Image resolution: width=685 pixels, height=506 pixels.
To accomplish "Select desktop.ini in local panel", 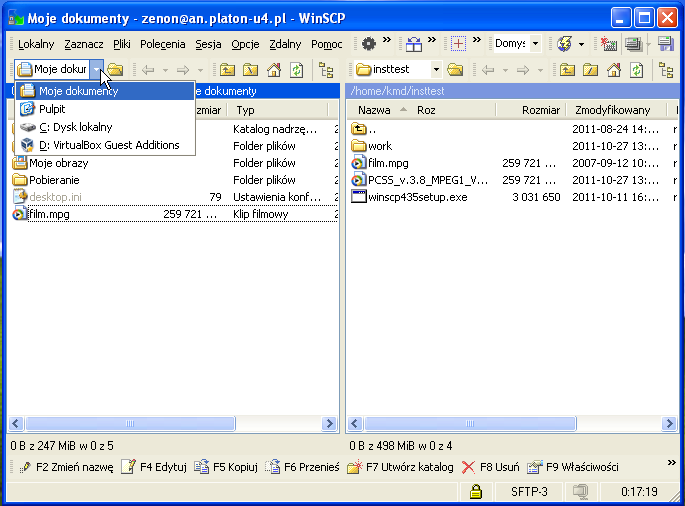I will [x=47, y=197].
